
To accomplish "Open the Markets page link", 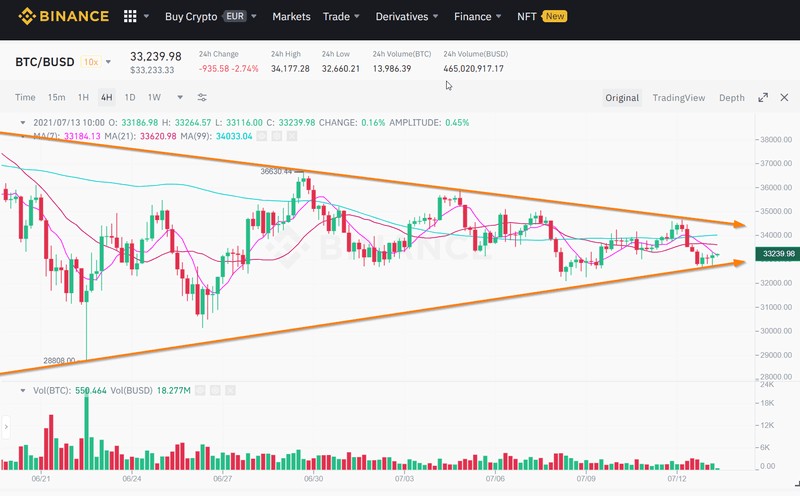I will 291,17.
